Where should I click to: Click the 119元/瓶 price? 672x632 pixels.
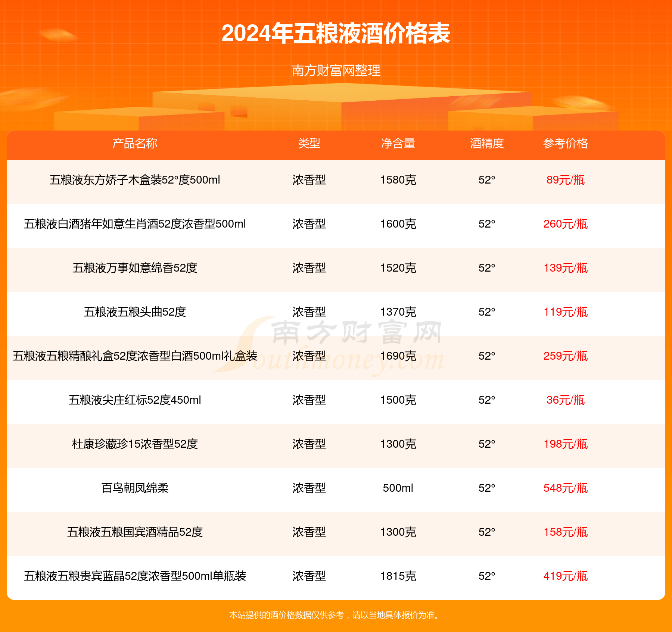(566, 312)
